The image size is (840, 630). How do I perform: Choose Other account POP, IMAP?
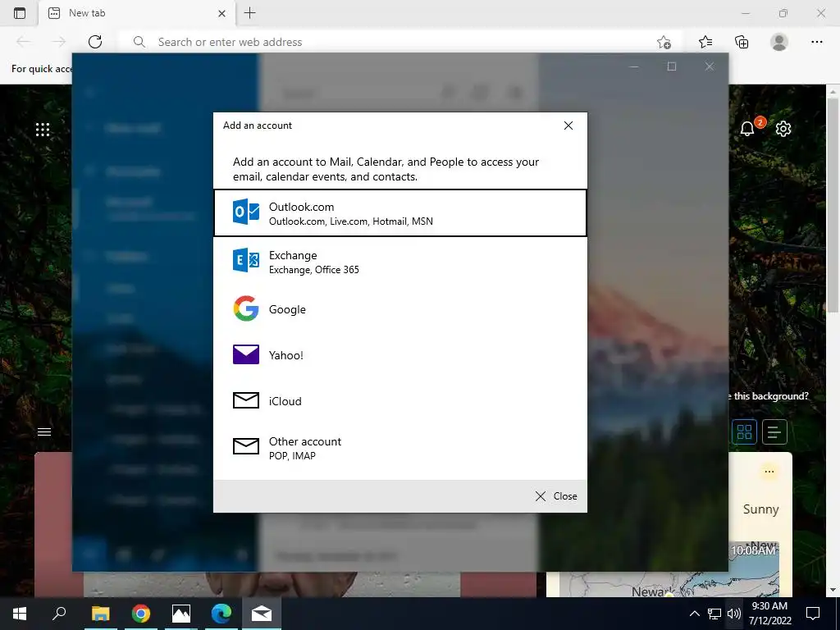(x=400, y=448)
